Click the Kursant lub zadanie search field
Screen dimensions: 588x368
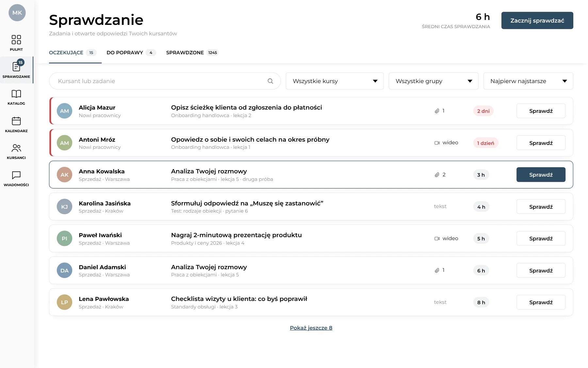pyautogui.click(x=165, y=81)
